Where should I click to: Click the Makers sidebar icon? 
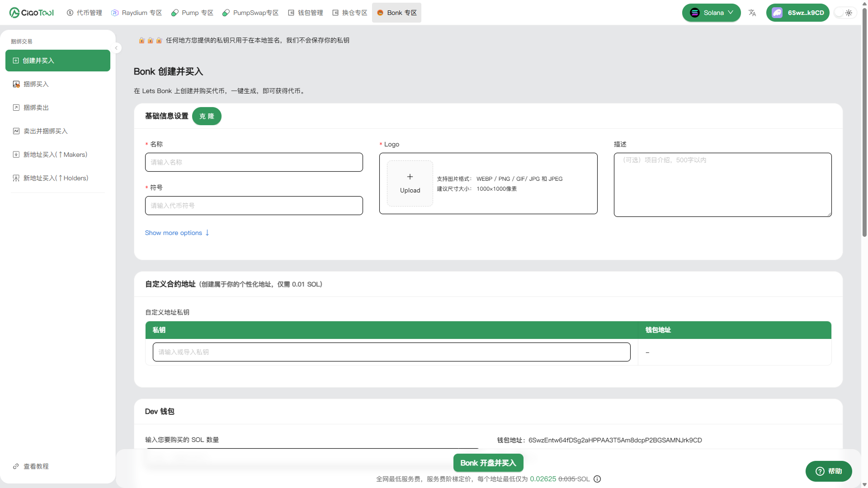16,155
